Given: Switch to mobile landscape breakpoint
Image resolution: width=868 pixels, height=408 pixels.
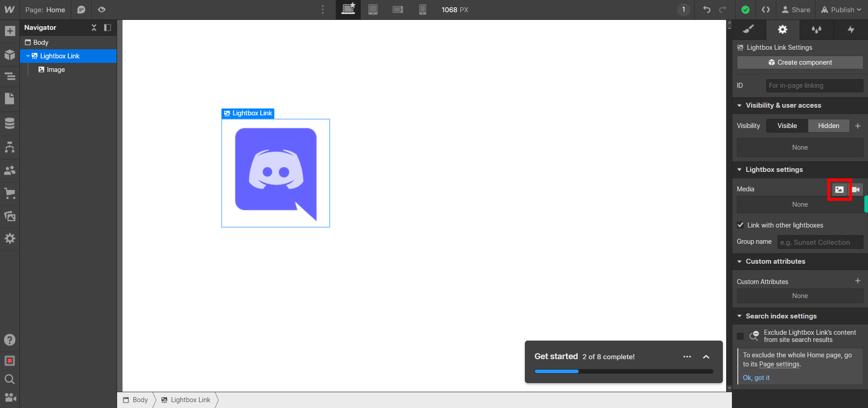Looking at the screenshot, I should click(398, 9).
